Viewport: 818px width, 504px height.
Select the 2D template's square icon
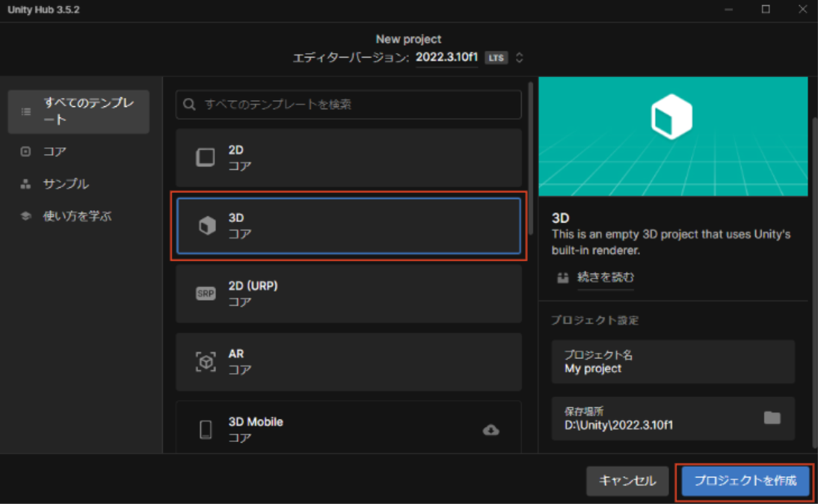coord(204,157)
